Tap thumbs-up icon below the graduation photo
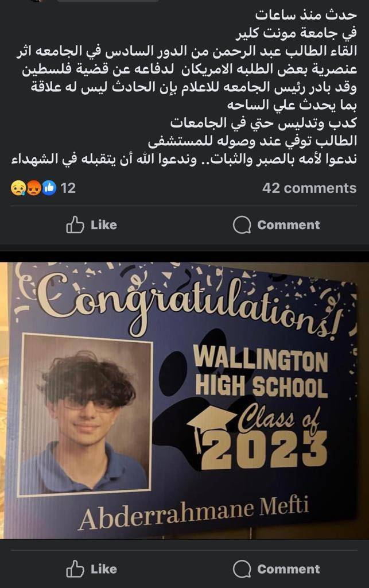The width and height of the screenshot is (369, 588). [x=75, y=569]
